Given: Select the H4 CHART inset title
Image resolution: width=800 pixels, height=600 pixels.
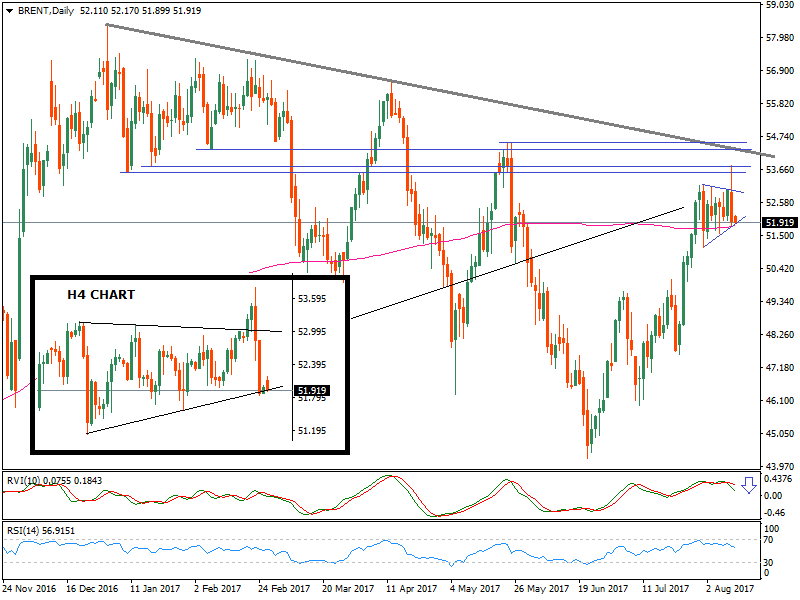Looking at the screenshot, I should (101, 295).
